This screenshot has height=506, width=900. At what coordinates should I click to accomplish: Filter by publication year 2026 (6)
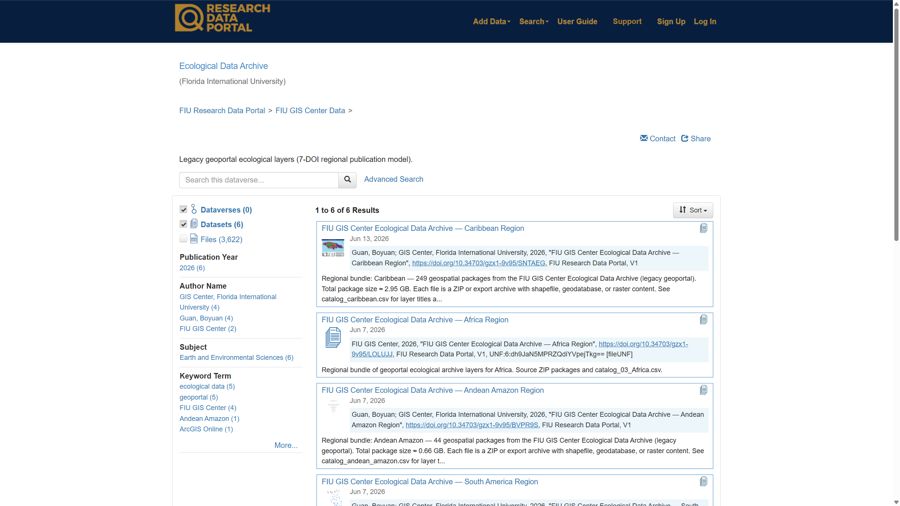[x=192, y=268]
